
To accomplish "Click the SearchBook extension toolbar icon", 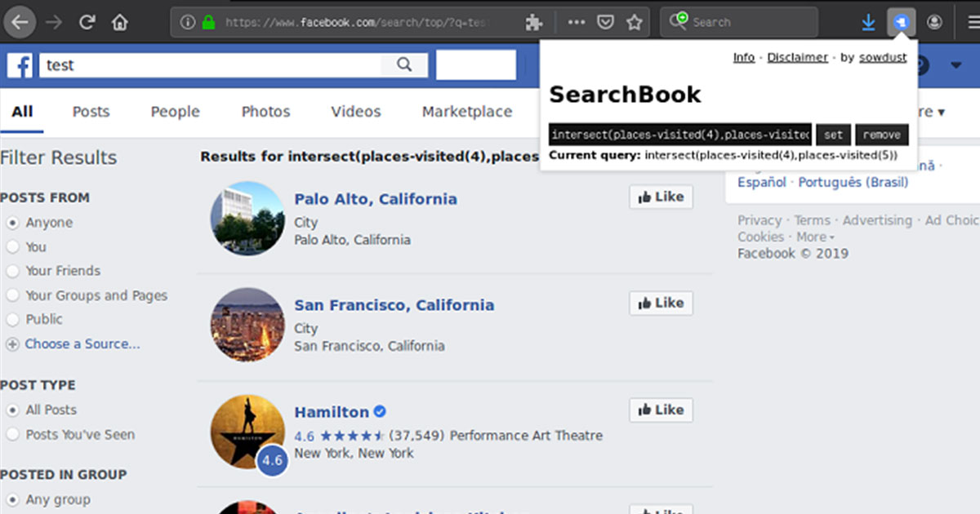I will pos(901,22).
